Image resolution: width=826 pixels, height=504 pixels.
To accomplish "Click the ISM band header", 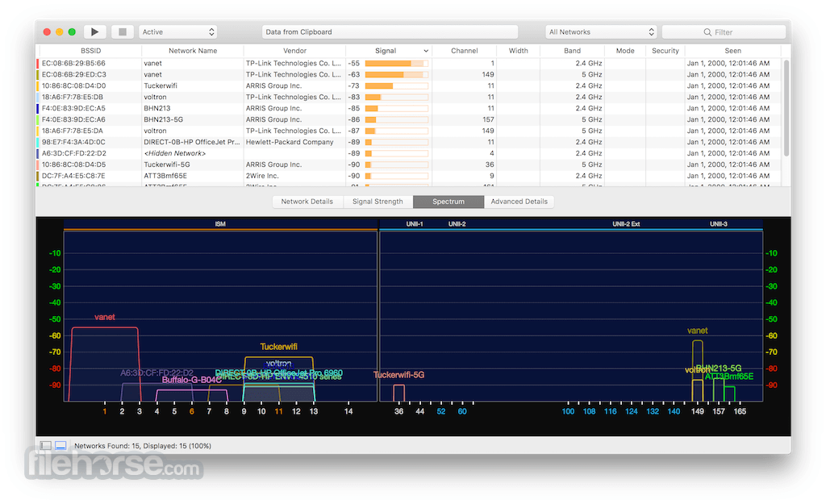I will point(220,224).
